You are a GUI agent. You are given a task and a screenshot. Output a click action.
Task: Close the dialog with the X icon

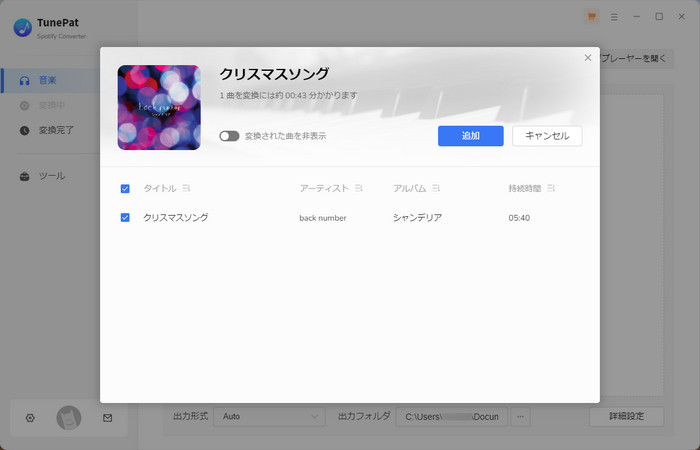point(588,58)
